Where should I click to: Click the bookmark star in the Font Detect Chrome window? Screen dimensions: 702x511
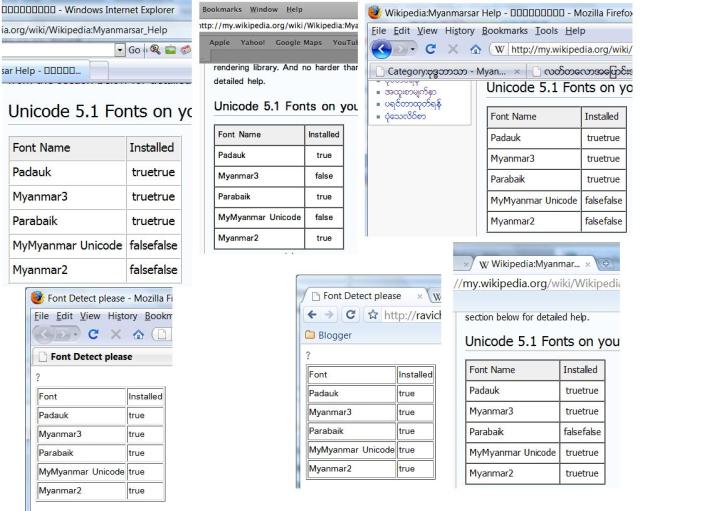(x=372, y=315)
